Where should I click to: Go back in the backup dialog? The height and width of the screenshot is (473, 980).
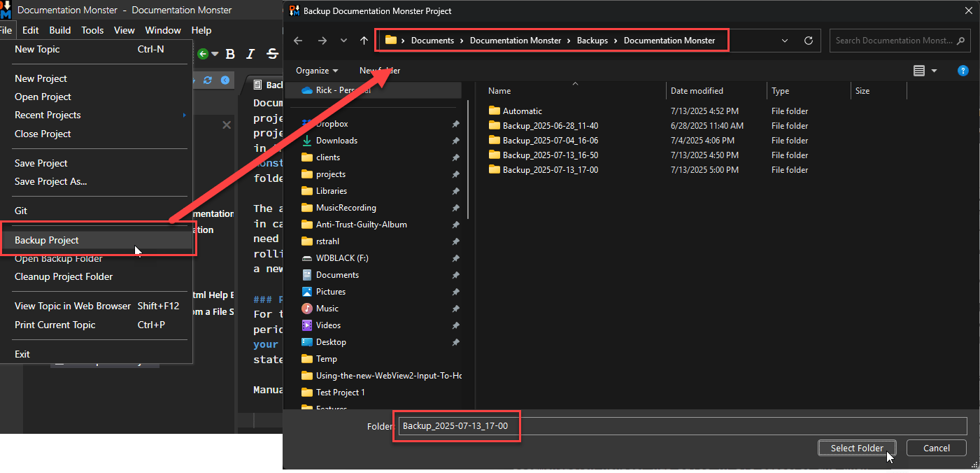tap(298, 41)
